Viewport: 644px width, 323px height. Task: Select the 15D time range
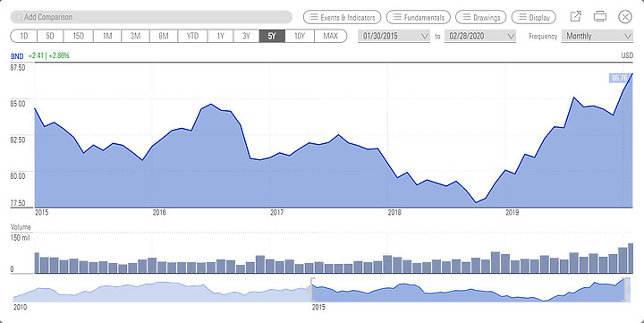click(x=79, y=36)
